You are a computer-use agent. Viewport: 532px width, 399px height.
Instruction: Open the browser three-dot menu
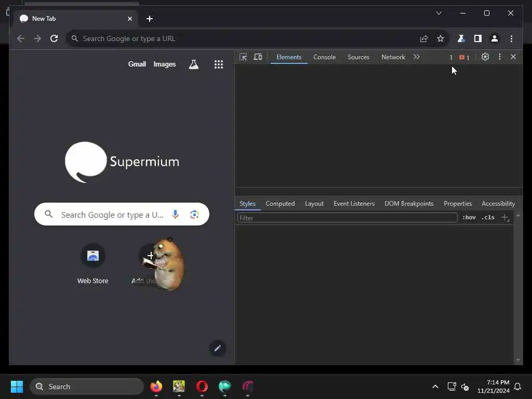tap(511, 38)
